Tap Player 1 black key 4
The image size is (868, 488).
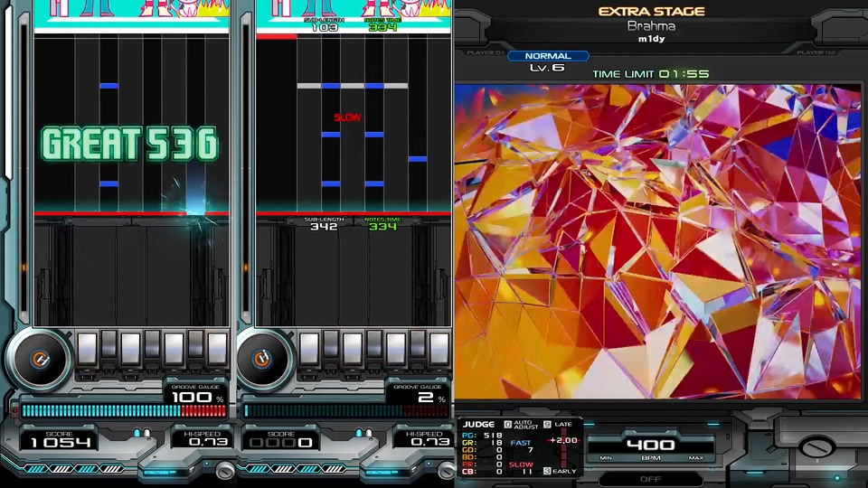coord(152,344)
